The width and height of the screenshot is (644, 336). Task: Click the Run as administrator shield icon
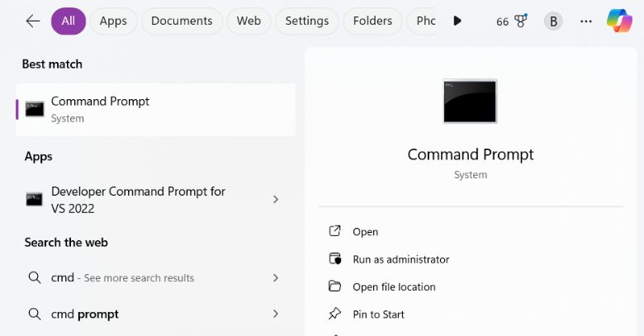tap(335, 259)
